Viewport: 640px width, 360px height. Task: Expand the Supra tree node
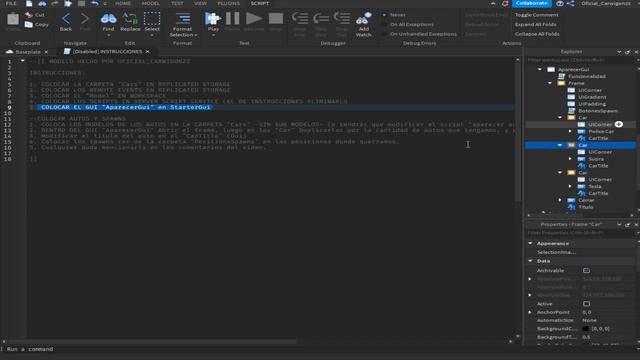(x=570, y=159)
